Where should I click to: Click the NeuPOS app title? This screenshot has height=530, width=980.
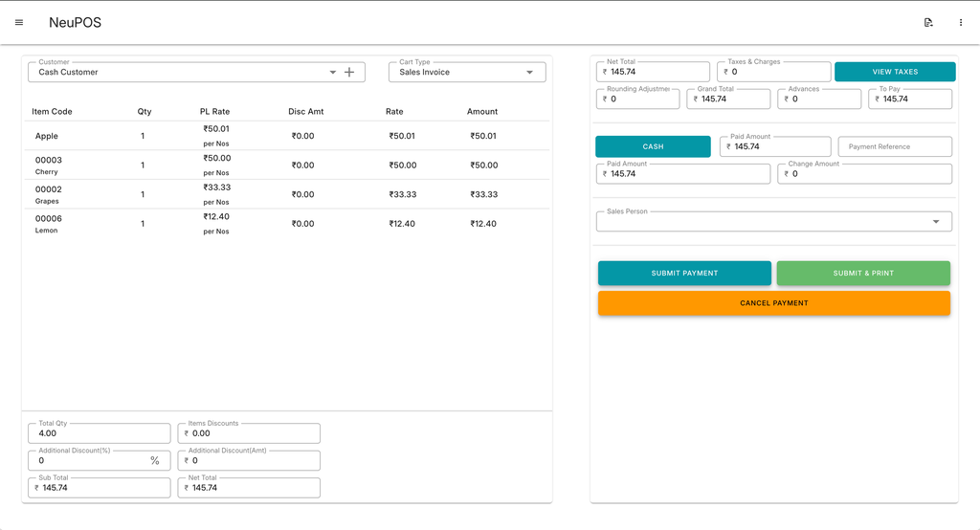75,23
